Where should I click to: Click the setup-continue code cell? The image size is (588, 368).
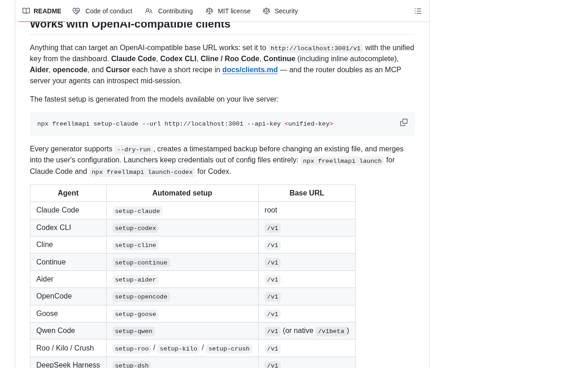coord(141,263)
